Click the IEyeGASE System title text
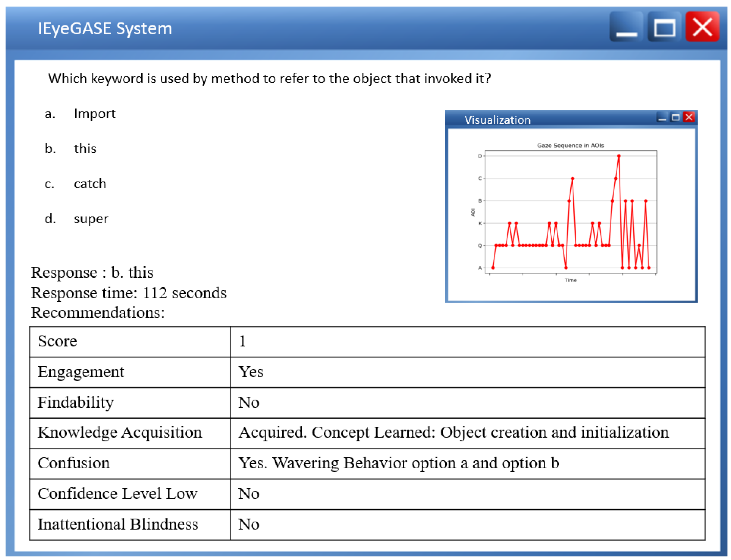The width and height of the screenshot is (731, 560). (x=105, y=29)
